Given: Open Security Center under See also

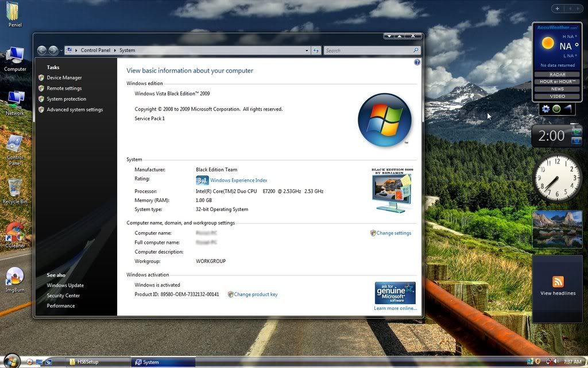Looking at the screenshot, I should coord(63,296).
